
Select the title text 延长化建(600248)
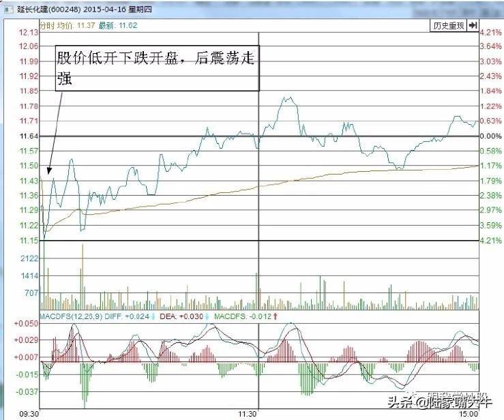coord(48,10)
